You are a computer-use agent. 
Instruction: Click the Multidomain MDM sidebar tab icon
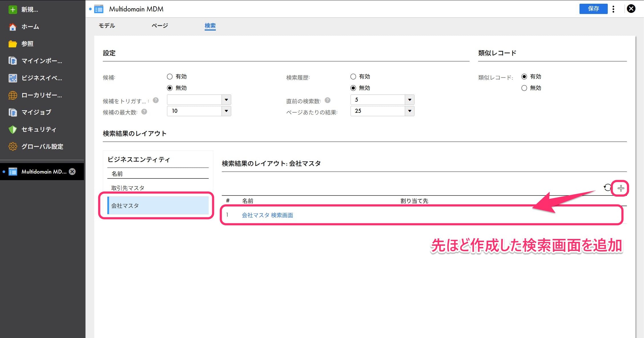13,172
